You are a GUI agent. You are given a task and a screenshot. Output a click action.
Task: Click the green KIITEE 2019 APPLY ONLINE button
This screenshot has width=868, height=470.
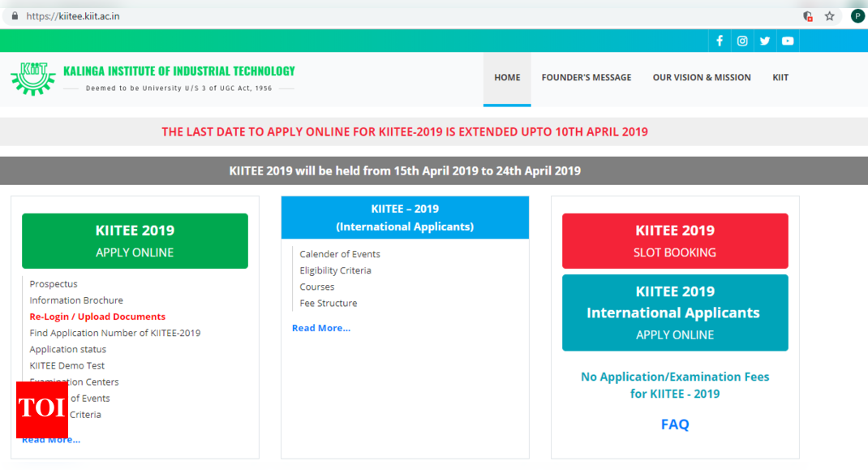(135, 241)
